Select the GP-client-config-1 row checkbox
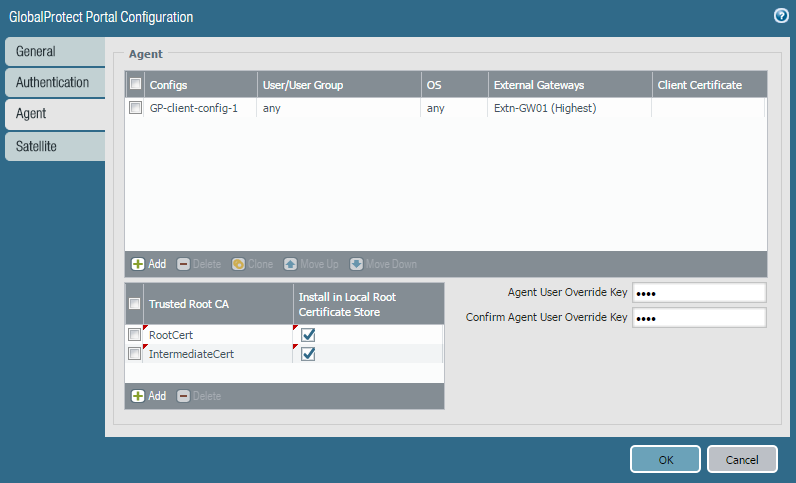 tap(135, 108)
